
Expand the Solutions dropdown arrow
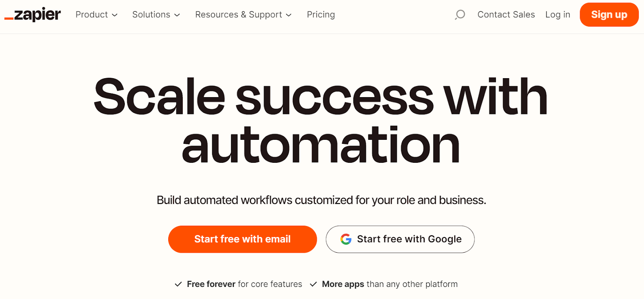[177, 15]
